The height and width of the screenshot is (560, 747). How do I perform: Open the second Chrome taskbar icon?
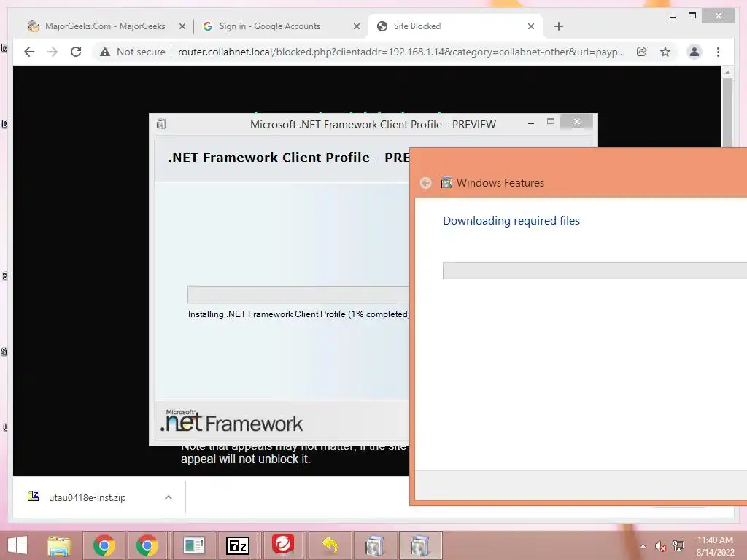147,545
